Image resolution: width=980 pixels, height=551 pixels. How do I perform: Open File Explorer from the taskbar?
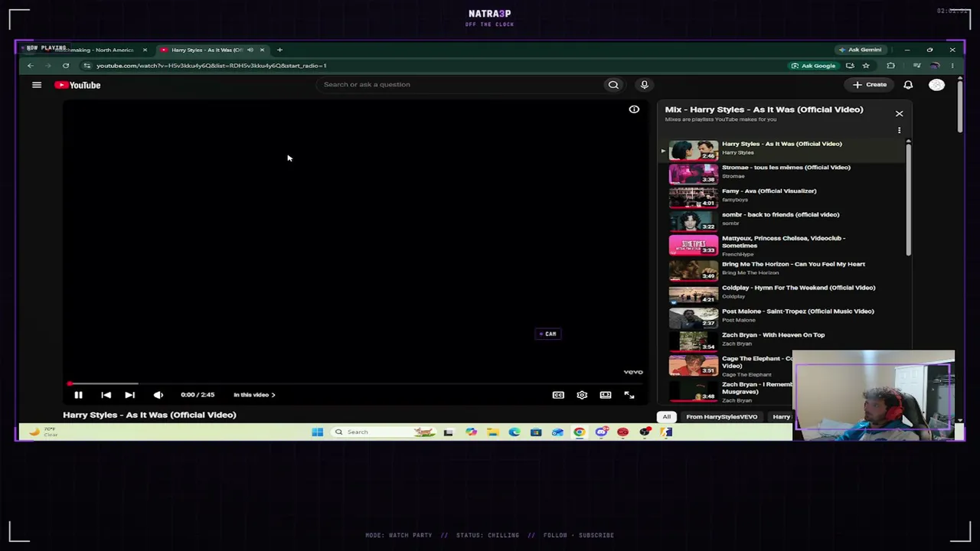click(x=492, y=432)
